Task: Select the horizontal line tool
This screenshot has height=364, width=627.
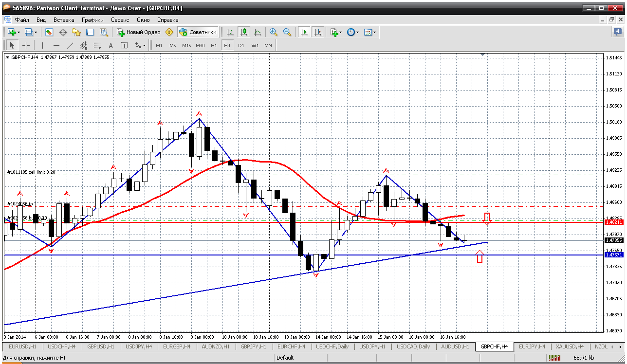Action: 56,45
